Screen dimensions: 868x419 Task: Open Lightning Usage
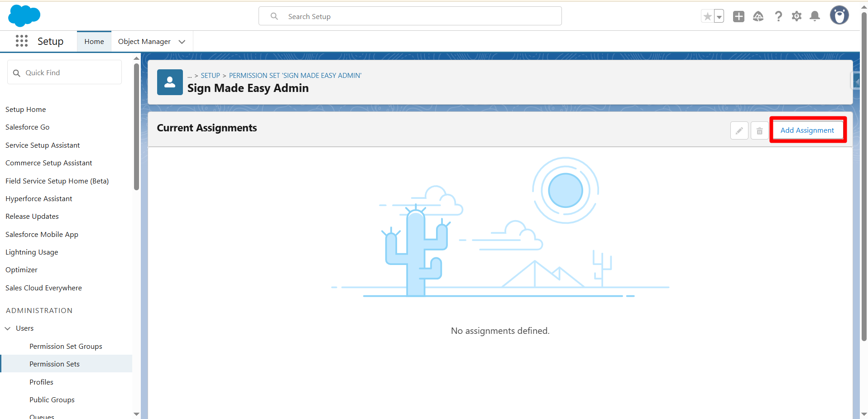click(x=32, y=252)
